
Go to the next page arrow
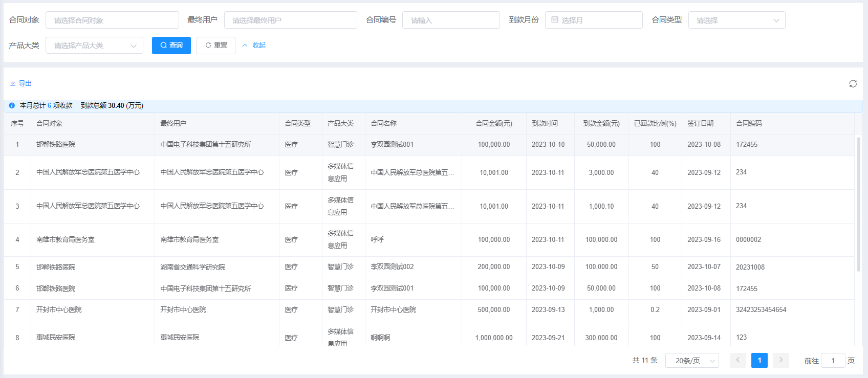(780, 360)
